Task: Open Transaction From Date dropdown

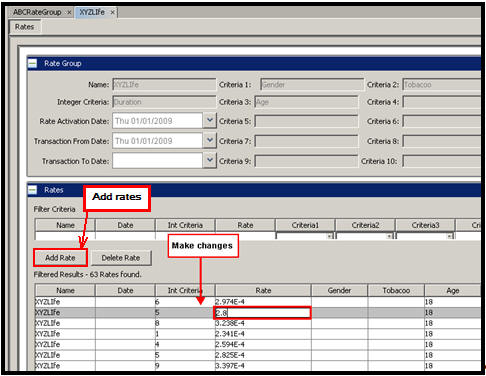Action: click(210, 141)
